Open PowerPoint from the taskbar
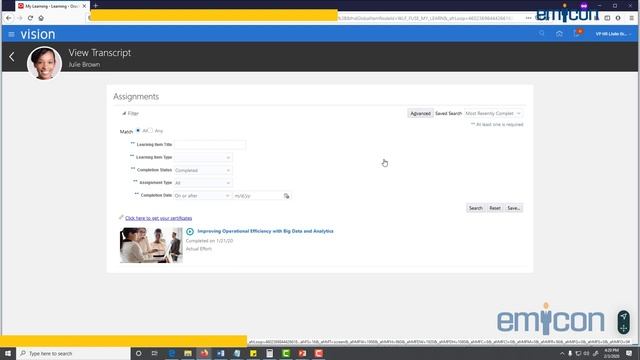The image size is (640, 360). click(302, 353)
